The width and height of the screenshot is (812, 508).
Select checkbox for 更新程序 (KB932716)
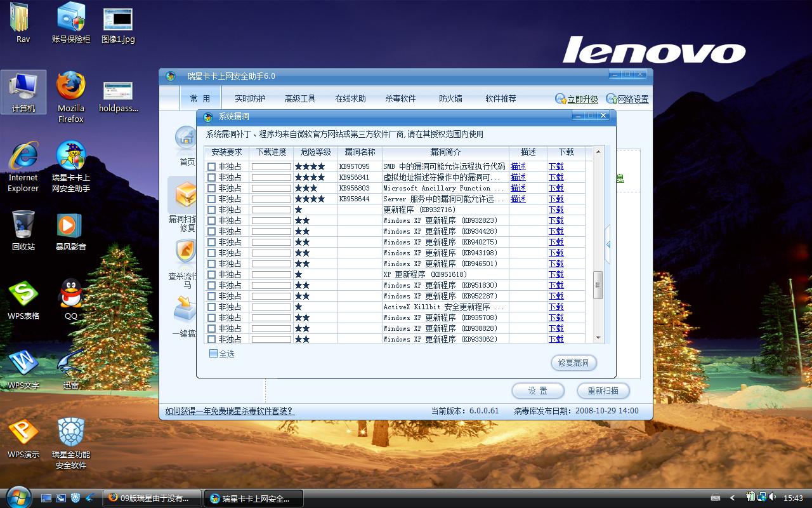pyautogui.click(x=212, y=210)
